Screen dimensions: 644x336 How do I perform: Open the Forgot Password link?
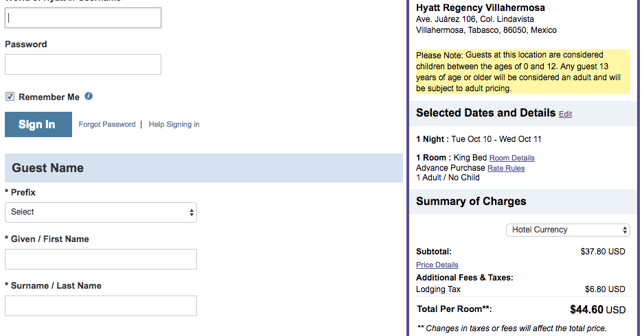click(x=107, y=124)
